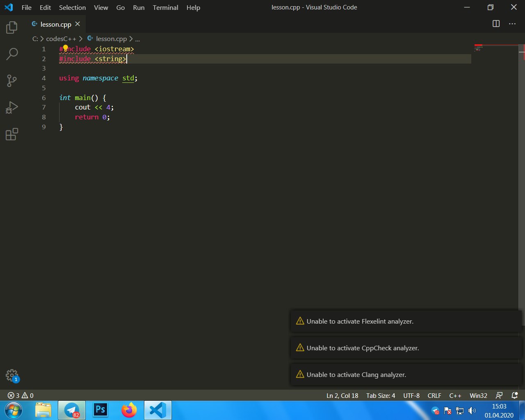525x420 pixels.
Task: Click the std identifier on line 4
Action: (128, 78)
